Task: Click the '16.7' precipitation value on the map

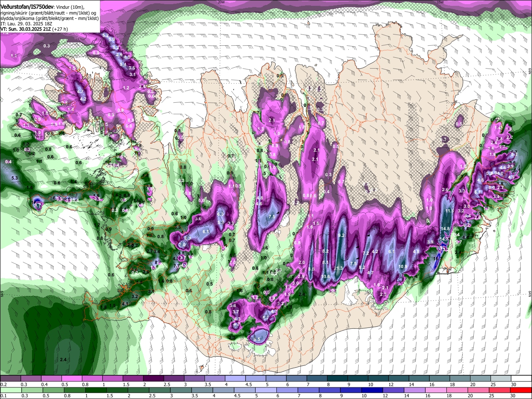Action: click(437, 258)
